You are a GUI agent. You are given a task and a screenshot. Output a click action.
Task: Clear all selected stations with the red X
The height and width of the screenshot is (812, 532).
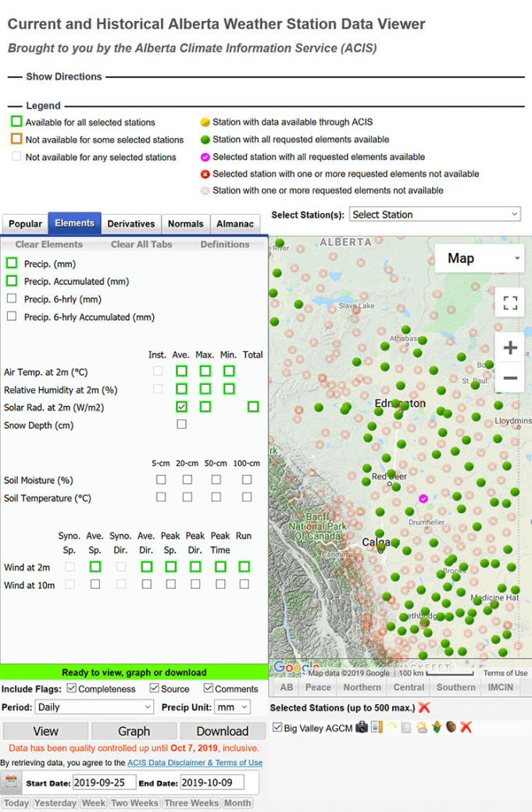(424, 707)
